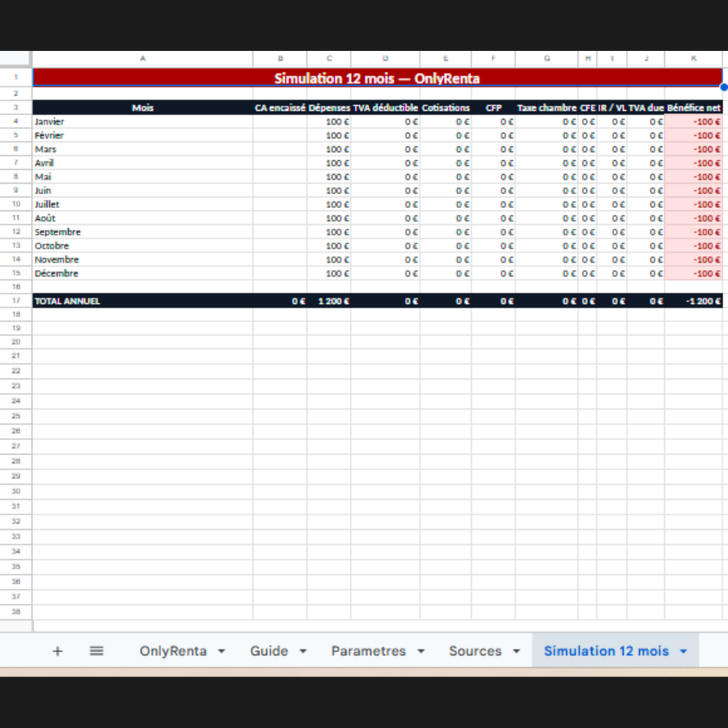The image size is (728, 728).
Task: Switch to the Sources sheet tab
Action: 476,651
